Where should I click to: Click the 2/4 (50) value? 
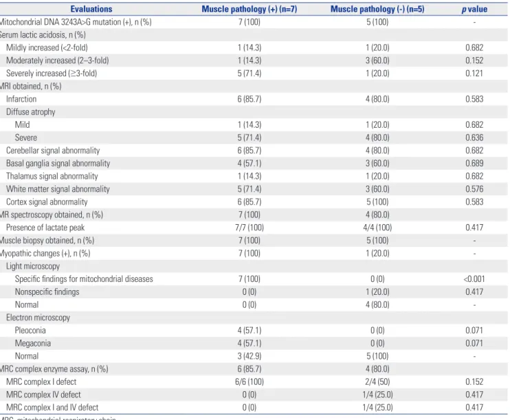pyautogui.click(x=377, y=382)
